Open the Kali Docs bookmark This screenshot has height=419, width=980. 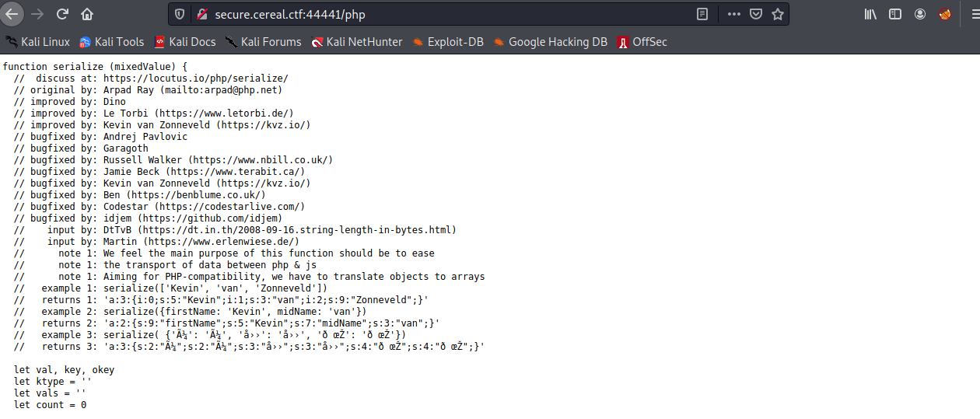[x=185, y=42]
